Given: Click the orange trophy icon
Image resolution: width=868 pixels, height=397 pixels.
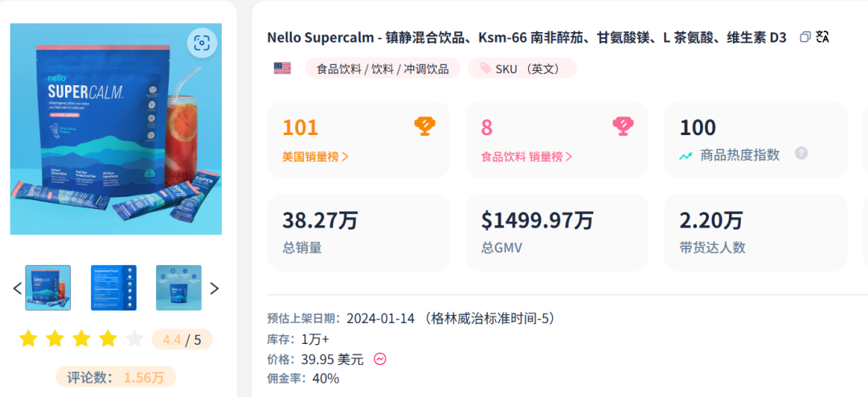Looking at the screenshot, I should (x=424, y=127).
